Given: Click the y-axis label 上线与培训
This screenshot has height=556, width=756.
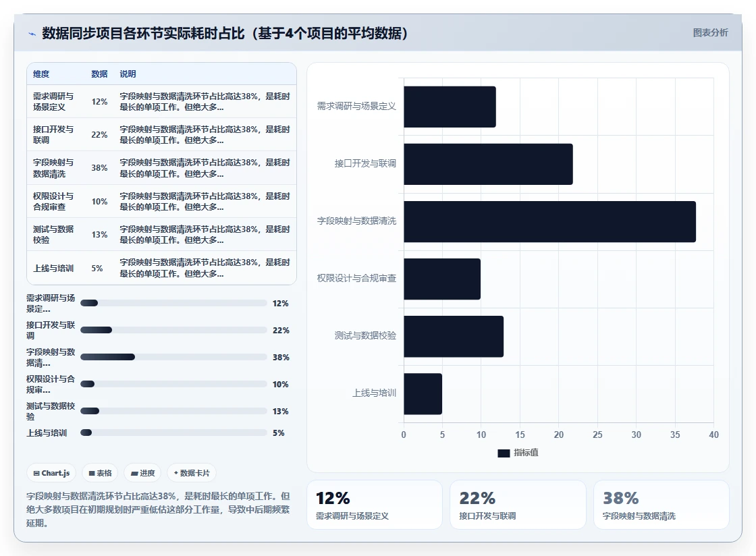Looking at the screenshot, I should [374, 393].
